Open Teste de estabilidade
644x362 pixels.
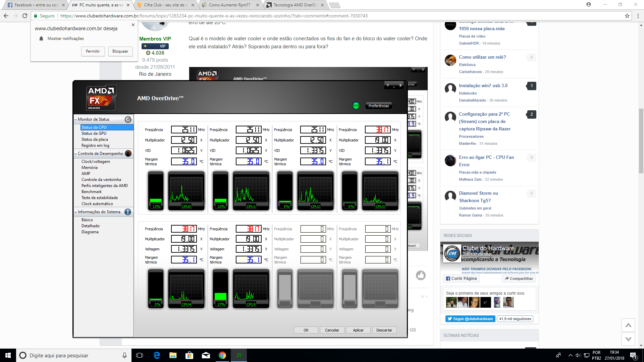tap(100, 198)
